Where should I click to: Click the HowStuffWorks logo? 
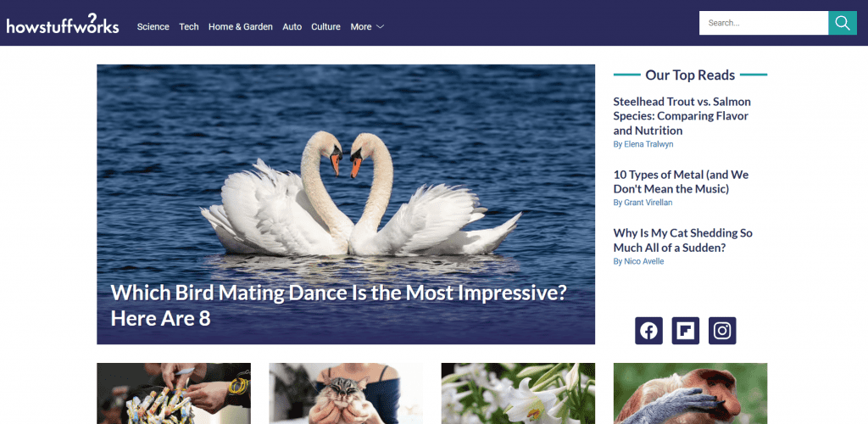point(63,25)
